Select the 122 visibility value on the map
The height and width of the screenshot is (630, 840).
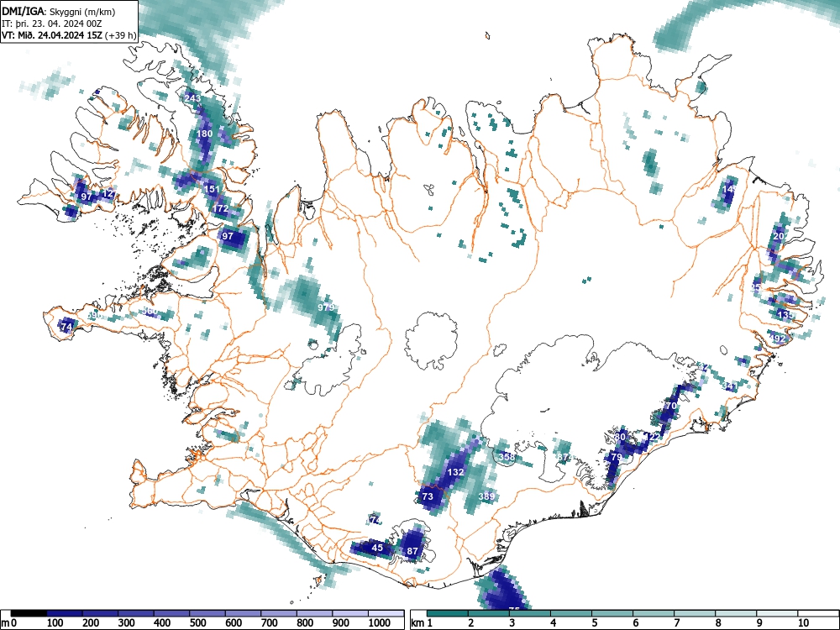click(652, 437)
